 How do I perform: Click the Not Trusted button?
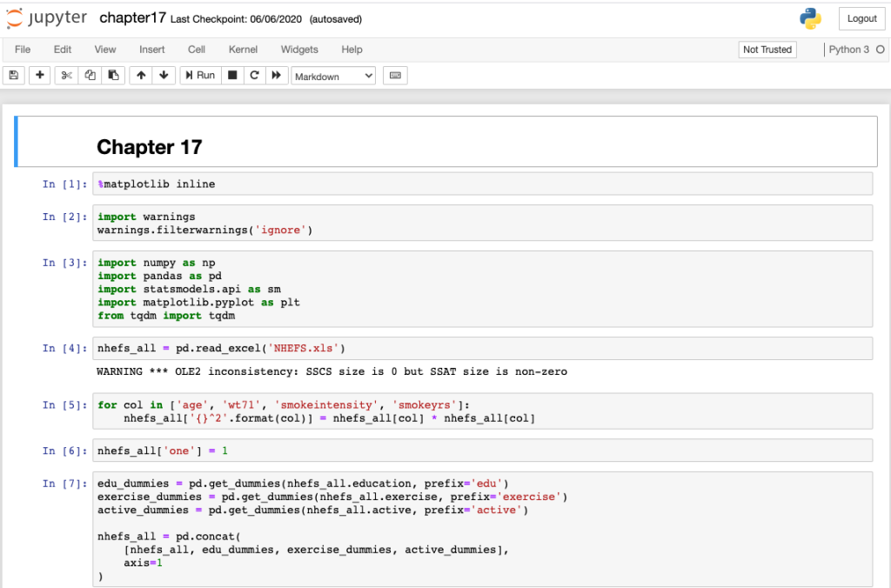(x=767, y=50)
